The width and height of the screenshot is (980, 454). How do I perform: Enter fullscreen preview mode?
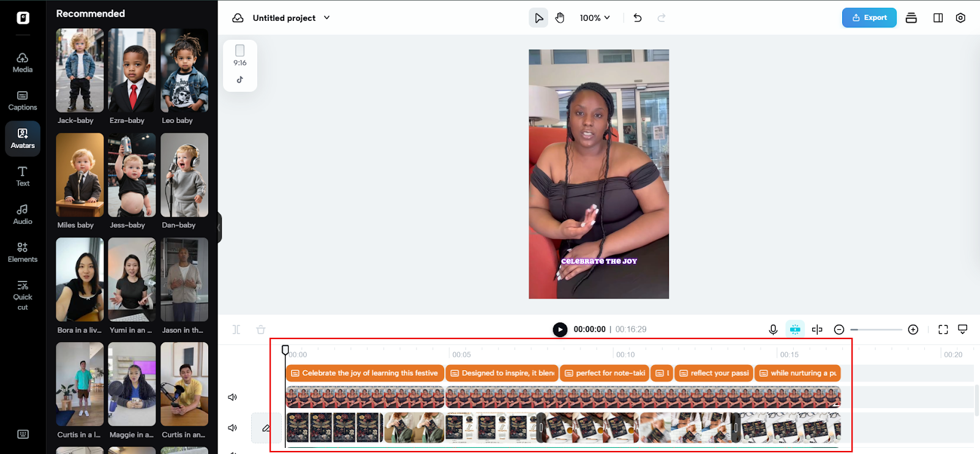pos(943,329)
